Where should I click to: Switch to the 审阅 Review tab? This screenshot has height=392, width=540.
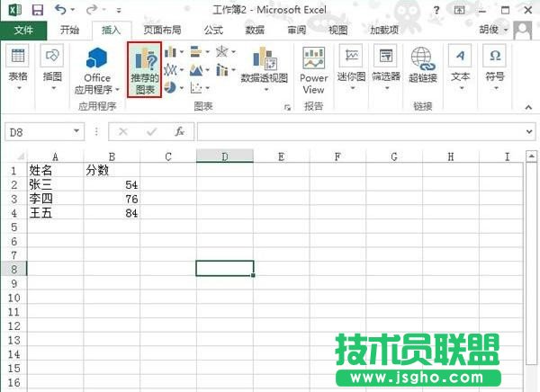coord(296,31)
